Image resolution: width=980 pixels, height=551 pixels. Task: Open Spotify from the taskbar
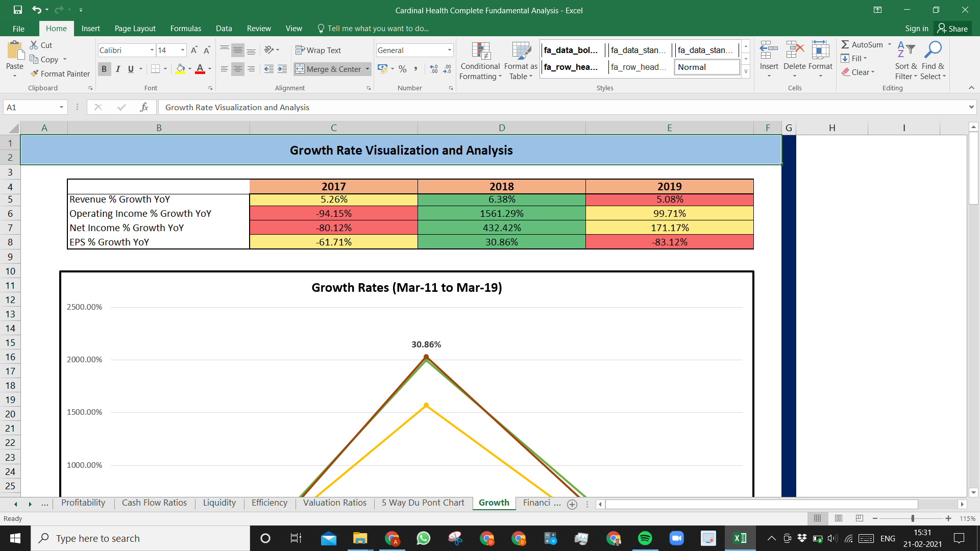click(645, 538)
